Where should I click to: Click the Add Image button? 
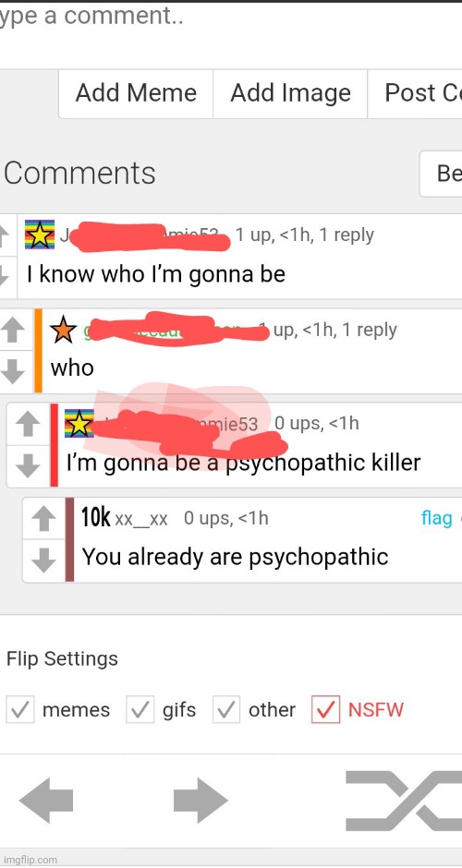(290, 93)
